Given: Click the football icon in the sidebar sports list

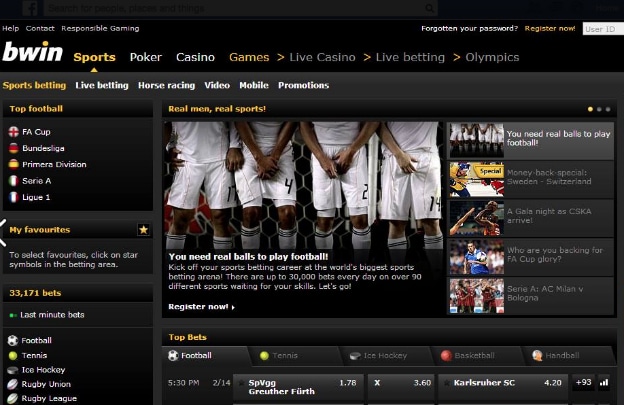Looking at the screenshot, I should tap(13, 341).
